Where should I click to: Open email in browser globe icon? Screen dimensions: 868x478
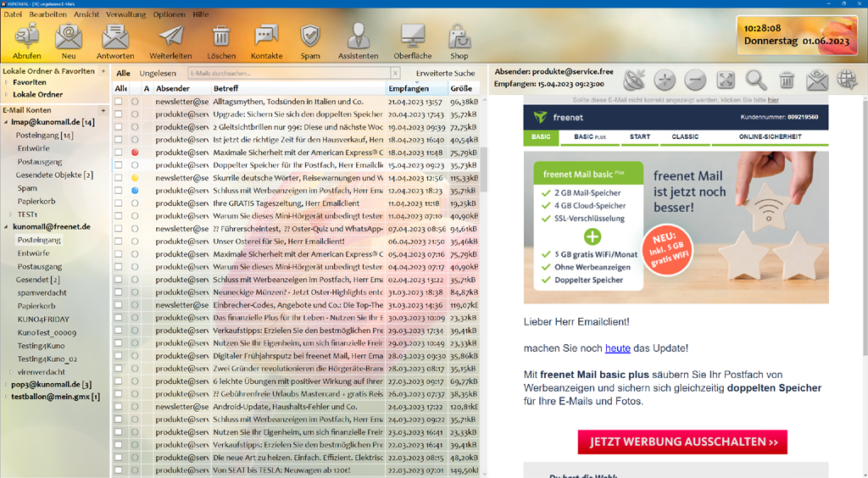click(847, 81)
